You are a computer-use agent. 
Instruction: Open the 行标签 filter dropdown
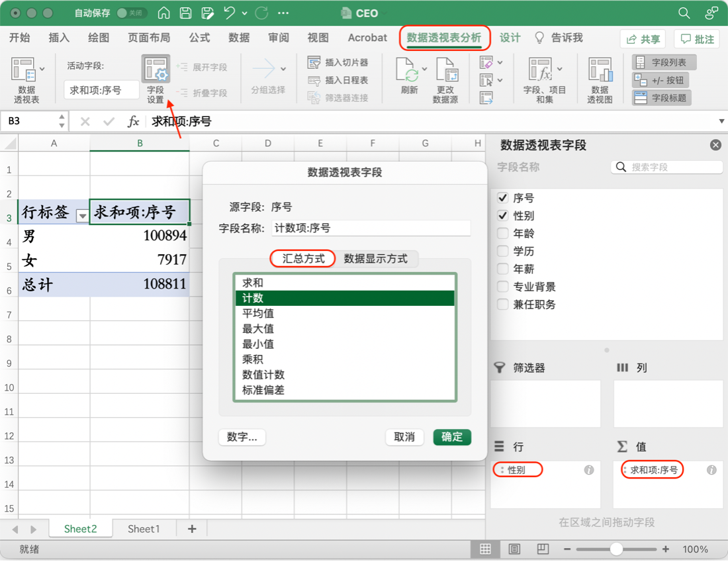tap(82, 215)
